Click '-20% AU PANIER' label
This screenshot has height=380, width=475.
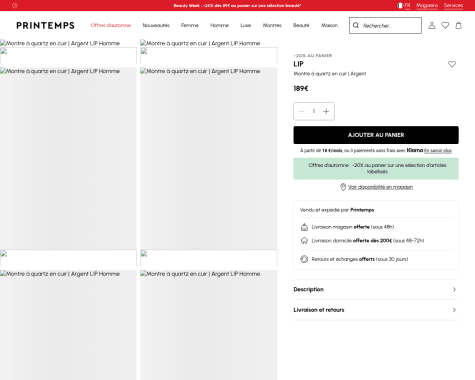click(313, 56)
